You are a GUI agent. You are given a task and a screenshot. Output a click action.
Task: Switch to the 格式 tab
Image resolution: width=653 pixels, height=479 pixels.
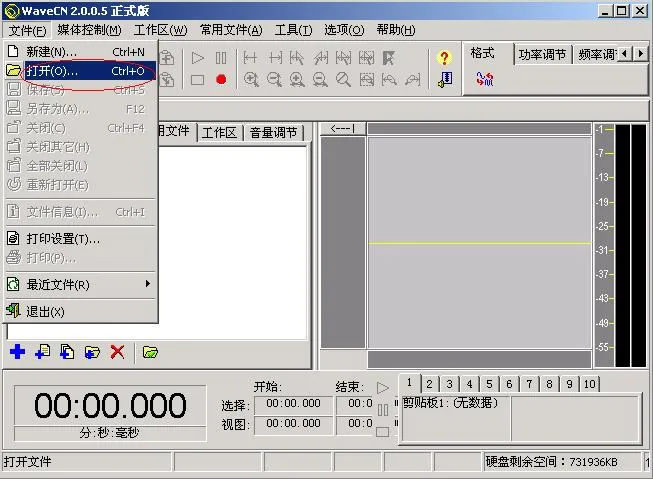[x=482, y=53]
